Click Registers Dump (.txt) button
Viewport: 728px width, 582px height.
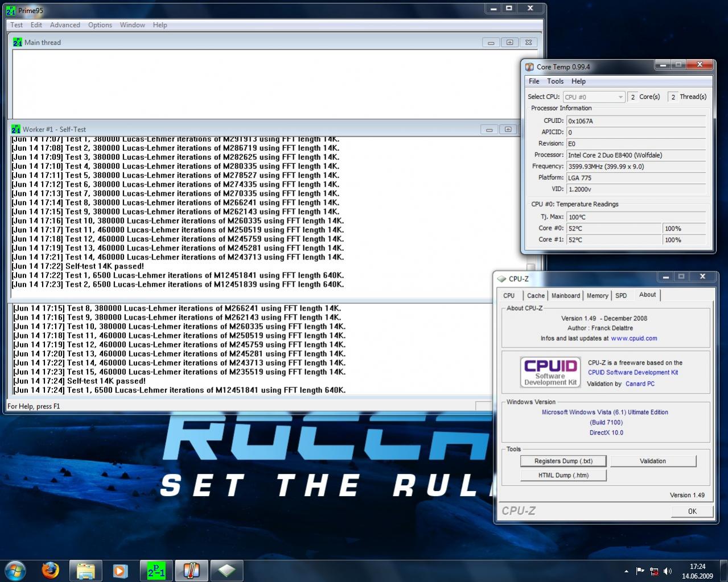click(564, 461)
